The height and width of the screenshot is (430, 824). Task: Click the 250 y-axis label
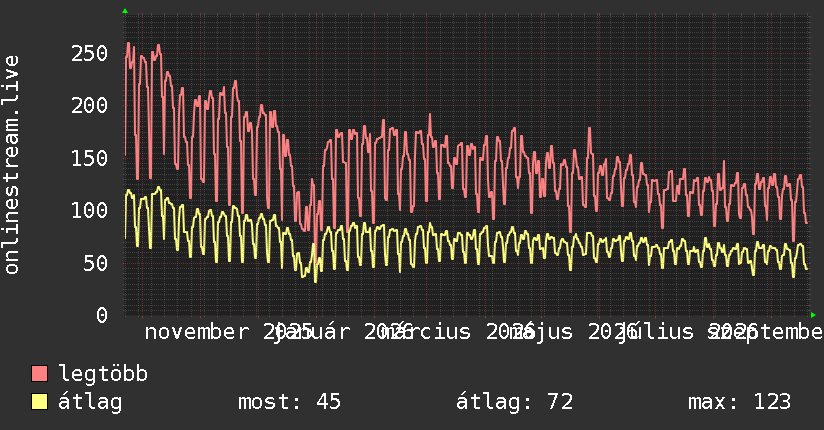click(x=89, y=53)
